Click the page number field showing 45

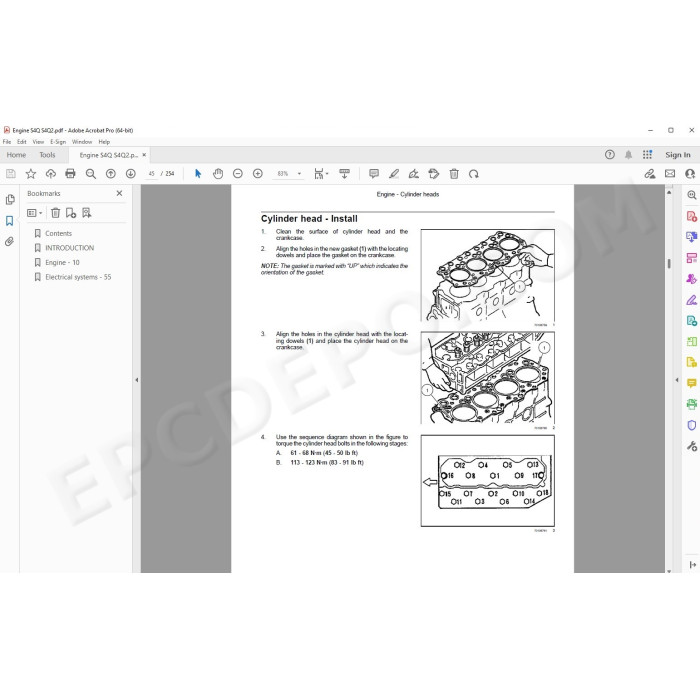point(152,174)
